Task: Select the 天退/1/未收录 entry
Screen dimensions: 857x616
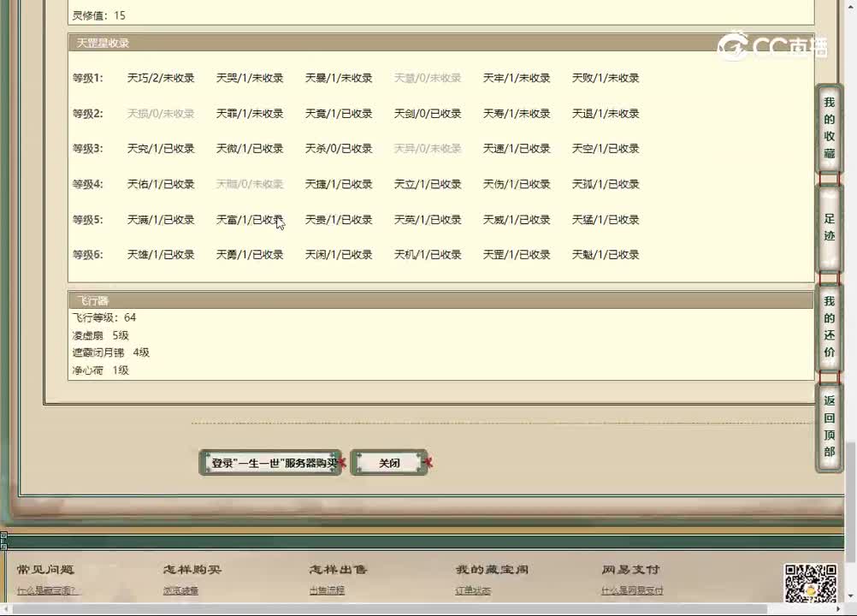Action: (606, 114)
